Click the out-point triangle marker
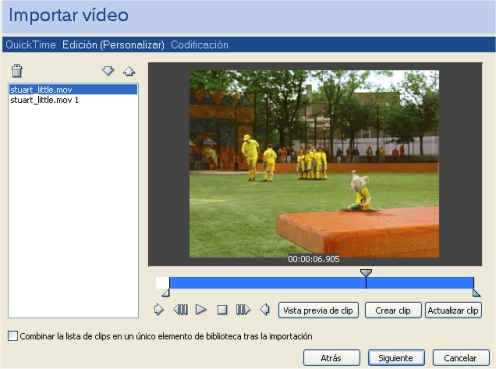The width and height of the screenshot is (496, 369). (x=476, y=293)
